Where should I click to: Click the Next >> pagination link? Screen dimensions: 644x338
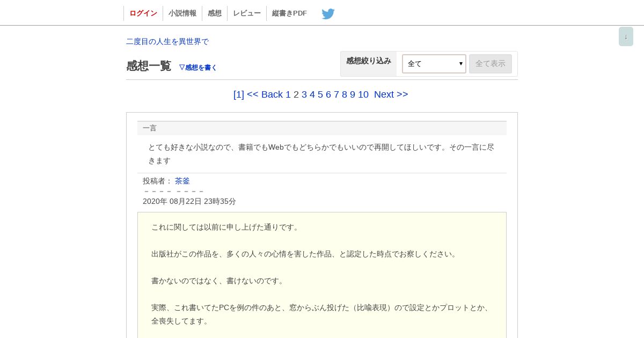click(x=391, y=94)
